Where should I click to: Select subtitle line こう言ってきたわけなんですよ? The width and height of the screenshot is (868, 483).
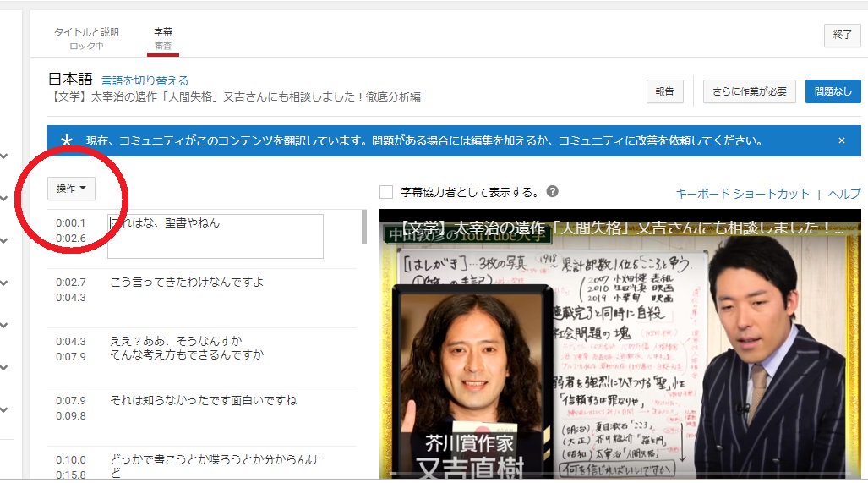click(187, 282)
